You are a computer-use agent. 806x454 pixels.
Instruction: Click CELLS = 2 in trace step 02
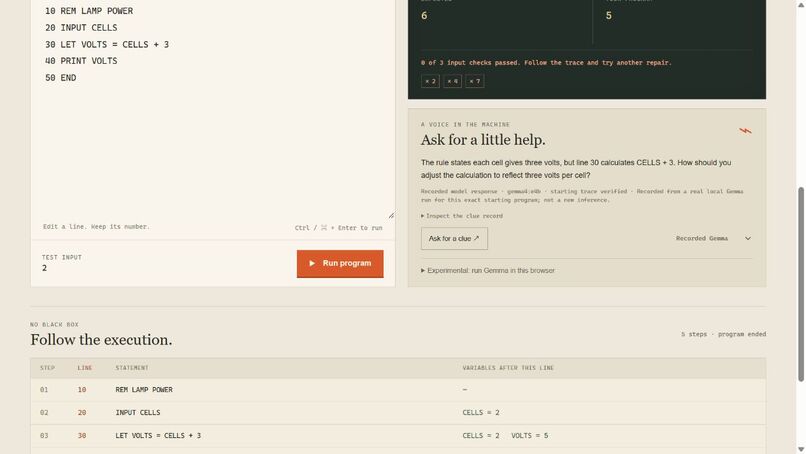[x=481, y=412]
